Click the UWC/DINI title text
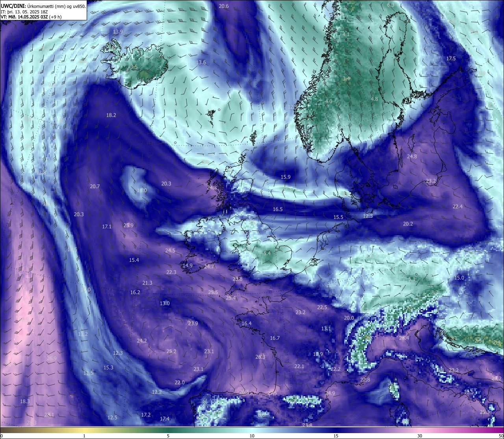 (x=13, y=6)
